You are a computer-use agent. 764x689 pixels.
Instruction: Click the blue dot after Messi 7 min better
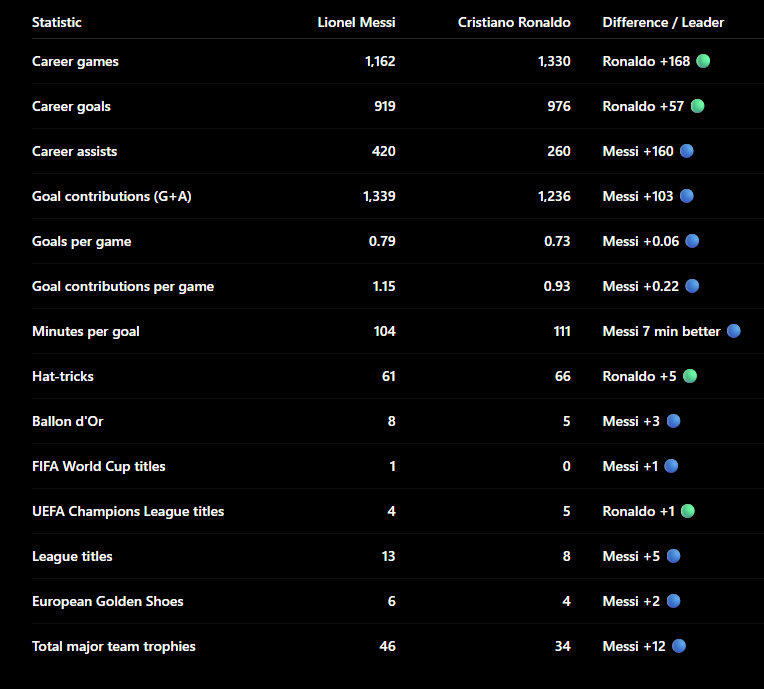point(734,331)
